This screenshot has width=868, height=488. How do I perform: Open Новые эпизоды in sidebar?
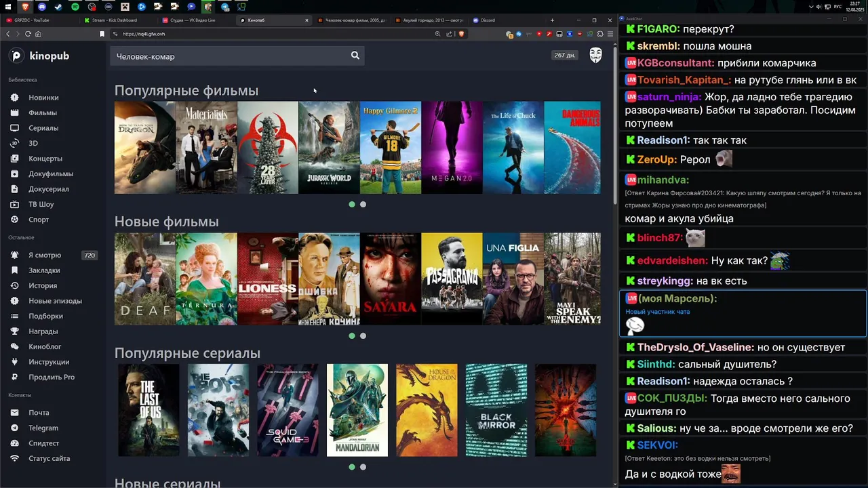[x=55, y=301]
